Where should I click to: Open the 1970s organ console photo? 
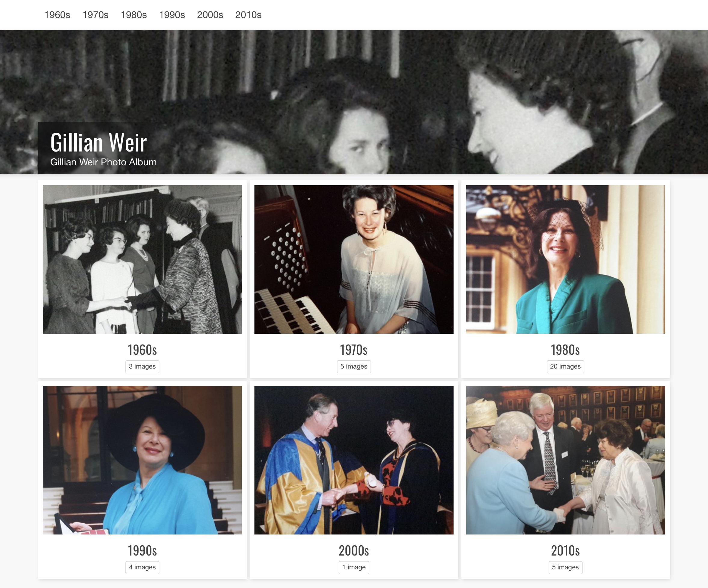pyautogui.click(x=354, y=259)
